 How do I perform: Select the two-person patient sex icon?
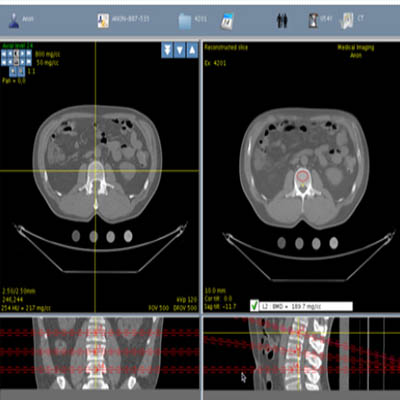[x=282, y=21]
